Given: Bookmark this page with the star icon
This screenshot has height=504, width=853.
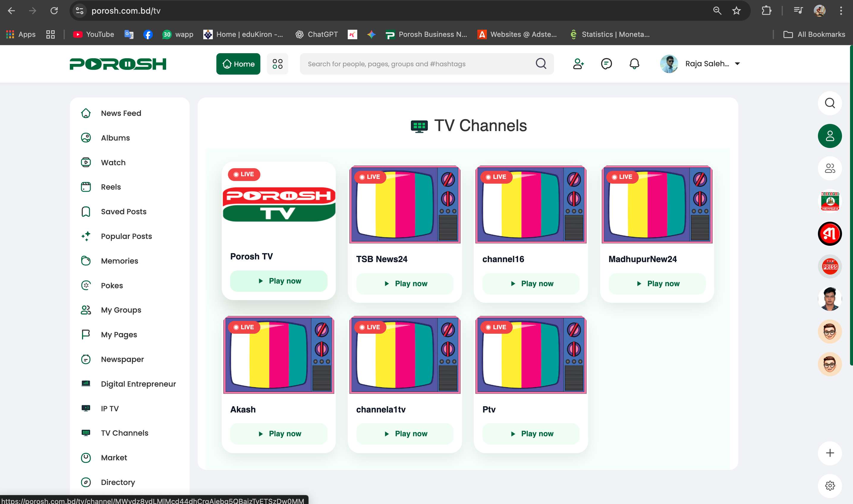Looking at the screenshot, I should 736,11.
